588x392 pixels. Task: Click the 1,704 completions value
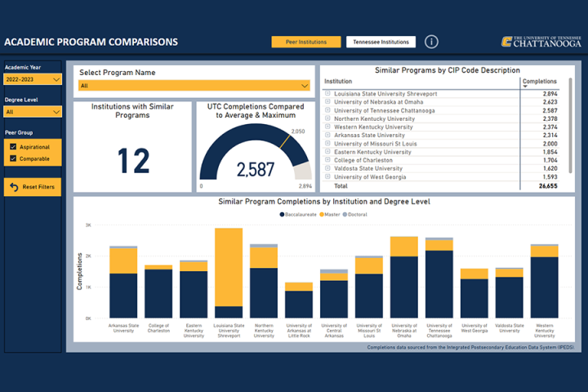click(x=550, y=160)
